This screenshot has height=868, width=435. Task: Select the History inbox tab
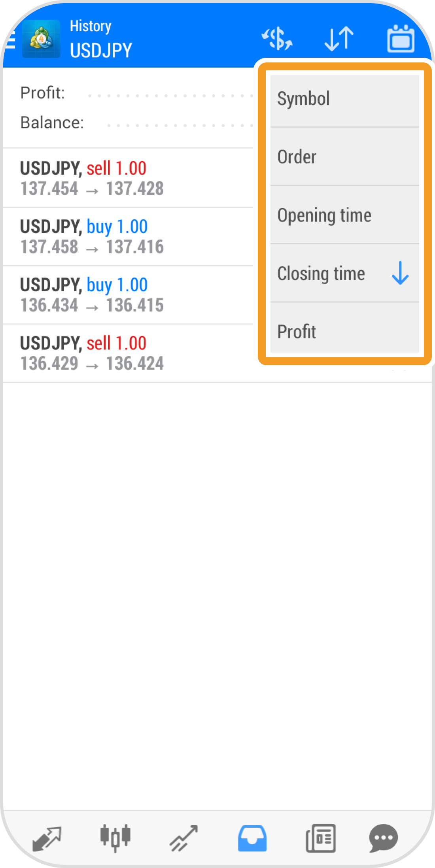point(252,838)
